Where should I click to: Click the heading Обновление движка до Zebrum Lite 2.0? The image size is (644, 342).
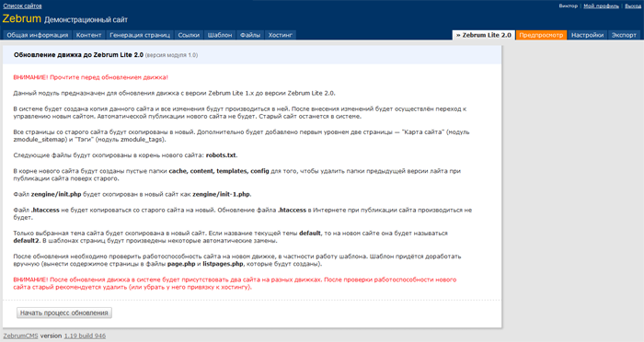(x=78, y=54)
